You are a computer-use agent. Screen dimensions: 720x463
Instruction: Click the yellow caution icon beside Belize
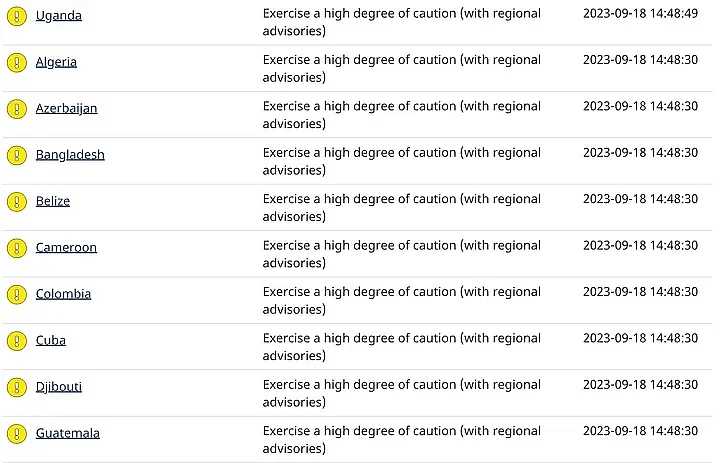[x=16, y=201]
